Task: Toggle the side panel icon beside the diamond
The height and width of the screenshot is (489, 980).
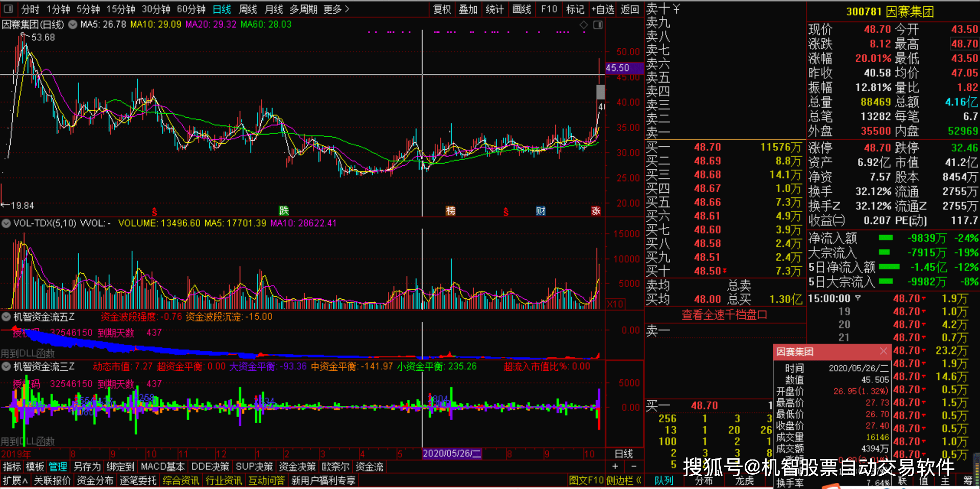Action: coord(598,25)
